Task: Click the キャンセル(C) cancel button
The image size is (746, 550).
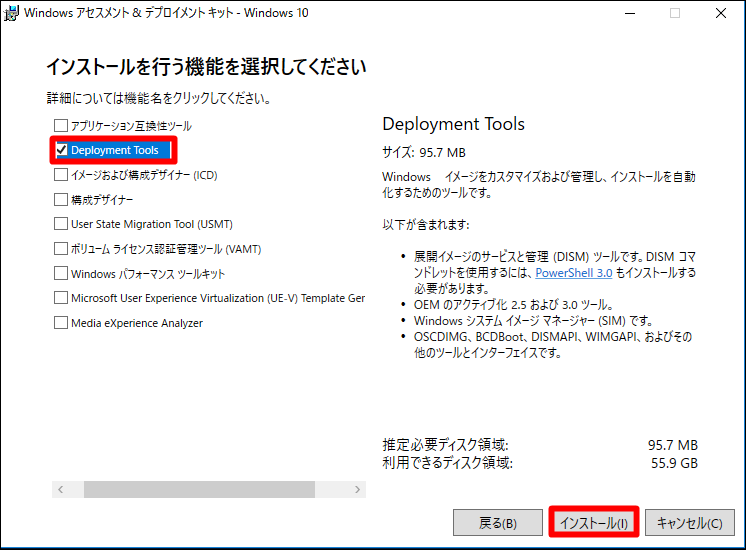Action: [x=690, y=523]
